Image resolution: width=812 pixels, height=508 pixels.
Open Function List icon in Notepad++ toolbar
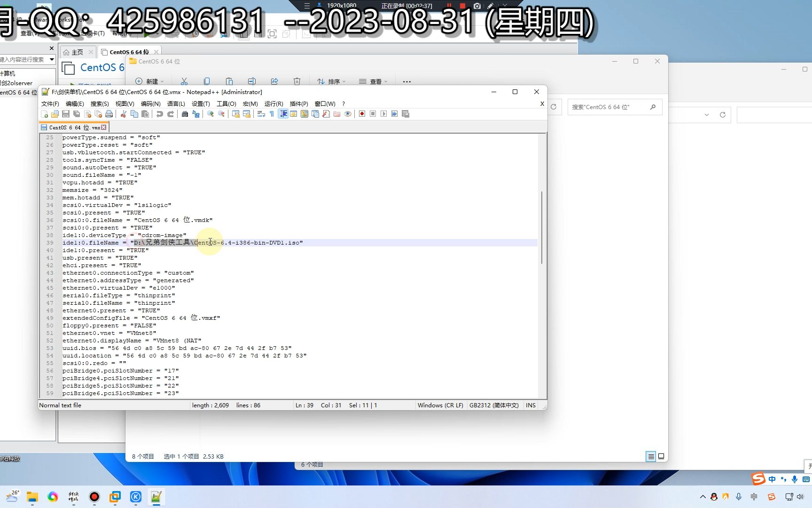tap(326, 114)
